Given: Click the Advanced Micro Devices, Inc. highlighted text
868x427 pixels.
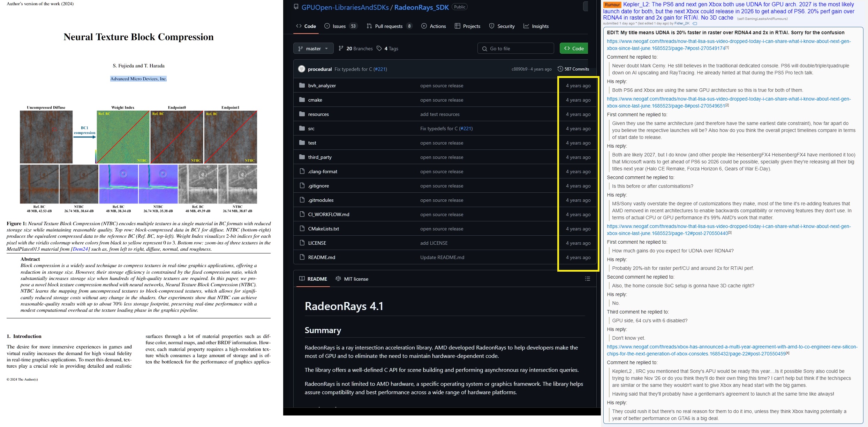Looking at the screenshot, I should click(x=138, y=79).
